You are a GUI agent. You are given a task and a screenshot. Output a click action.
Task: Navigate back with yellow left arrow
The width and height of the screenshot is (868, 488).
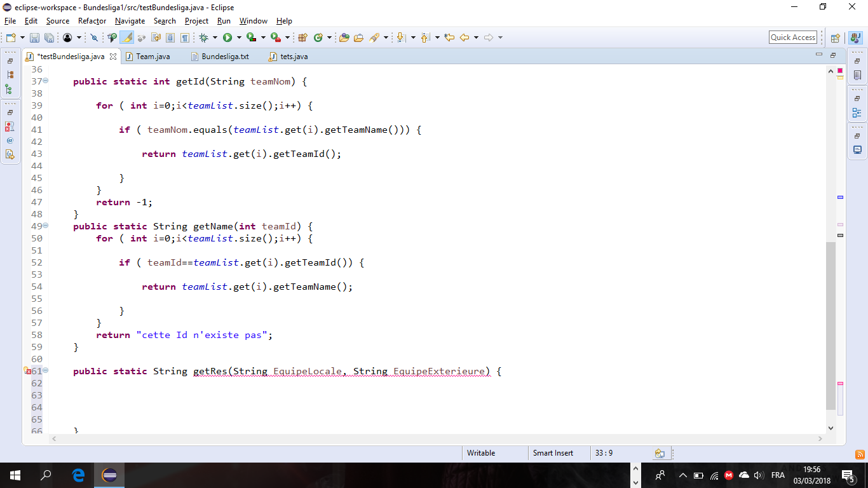coord(465,37)
